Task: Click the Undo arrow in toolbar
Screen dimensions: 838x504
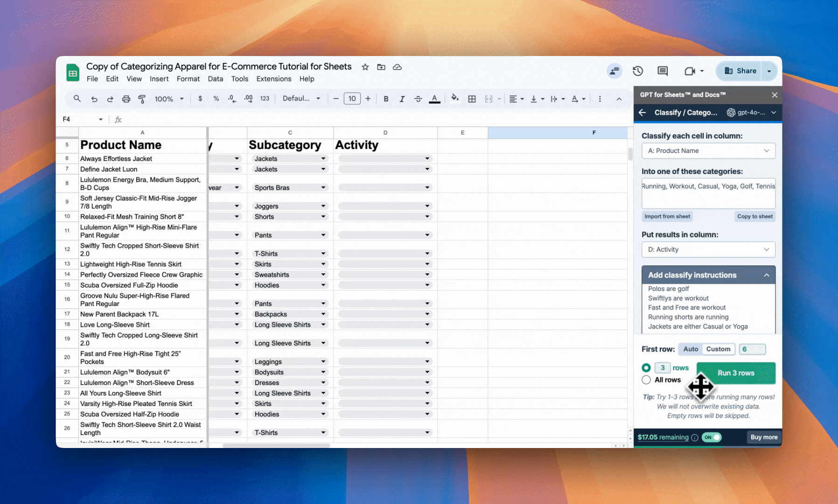Action: click(94, 99)
